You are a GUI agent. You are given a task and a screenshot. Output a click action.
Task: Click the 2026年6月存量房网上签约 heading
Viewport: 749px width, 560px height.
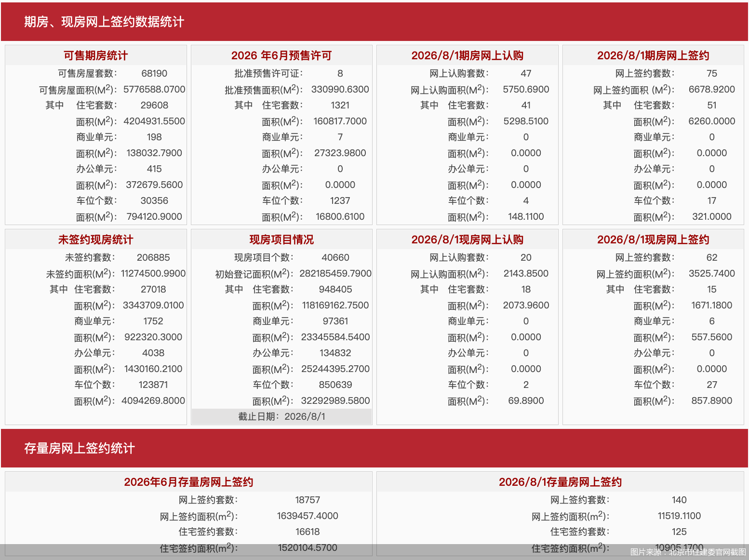click(x=188, y=482)
